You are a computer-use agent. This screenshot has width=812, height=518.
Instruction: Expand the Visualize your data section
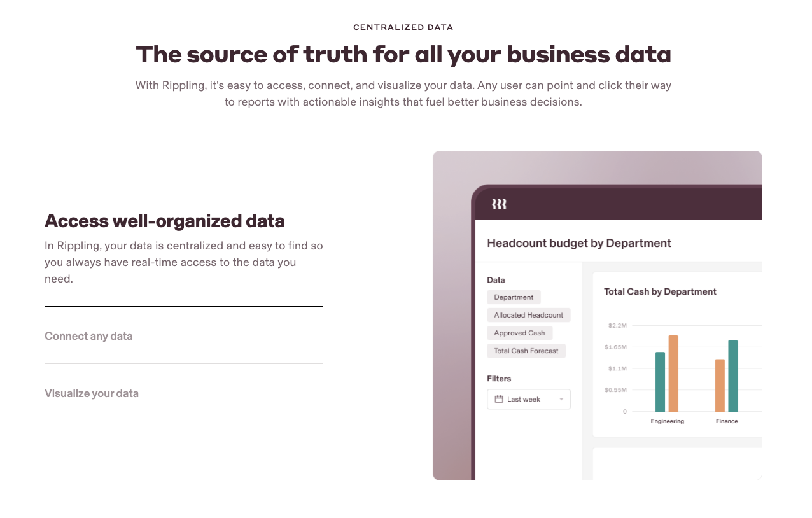[92, 393]
